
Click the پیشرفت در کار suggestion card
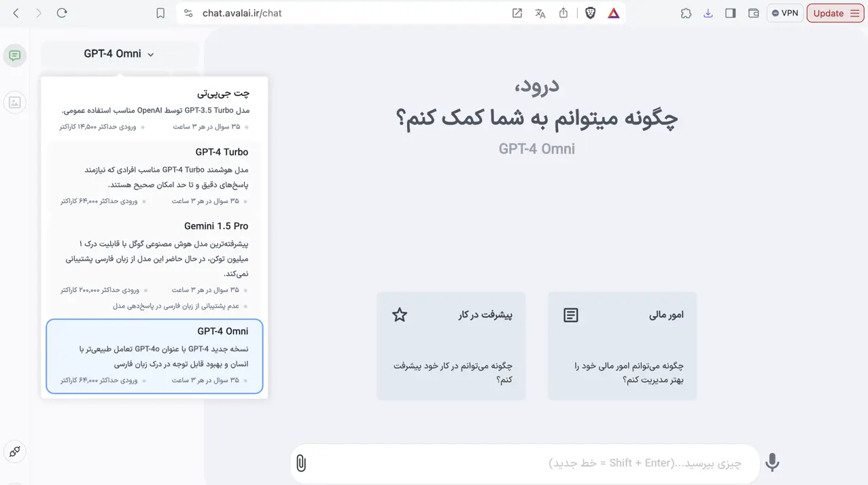451,346
